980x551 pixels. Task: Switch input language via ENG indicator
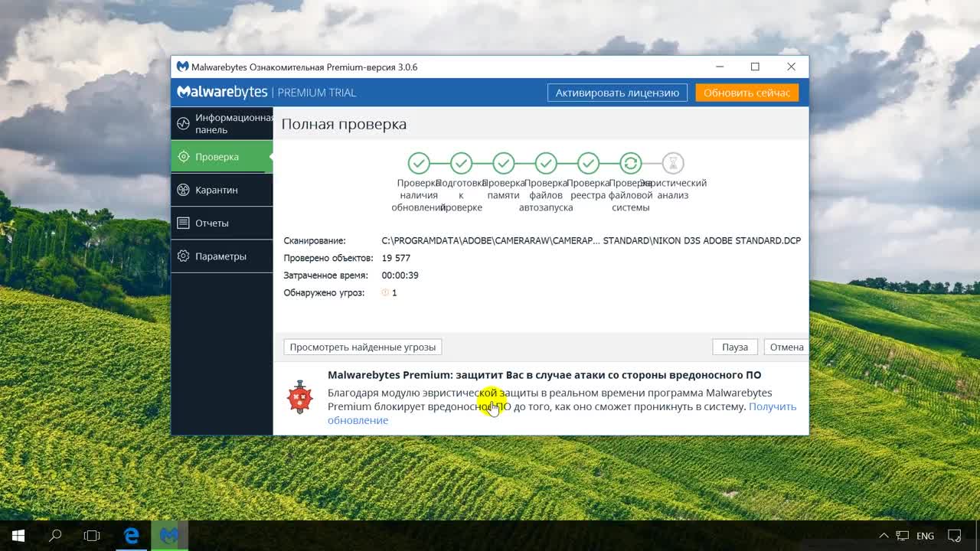(925, 536)
